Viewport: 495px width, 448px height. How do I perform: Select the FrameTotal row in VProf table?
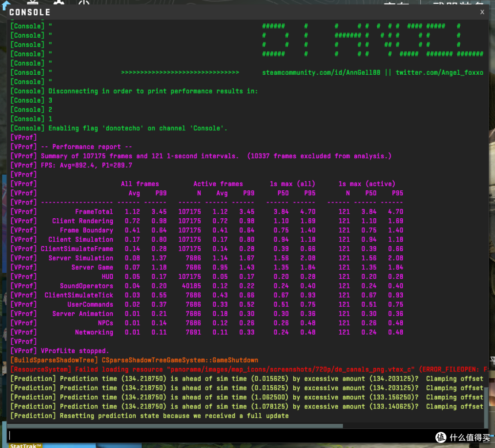(x=207, y=212)
